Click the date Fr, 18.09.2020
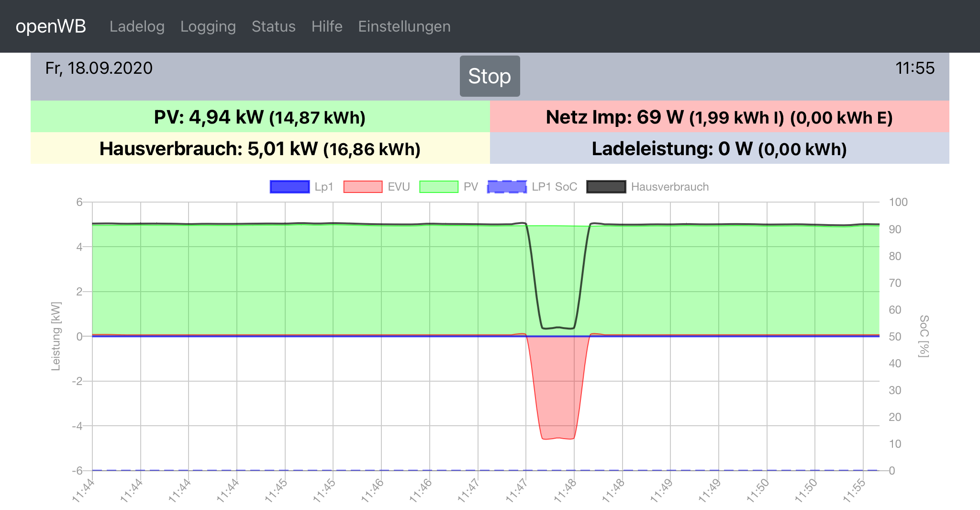The image size is (980, 510). (99, 68)
